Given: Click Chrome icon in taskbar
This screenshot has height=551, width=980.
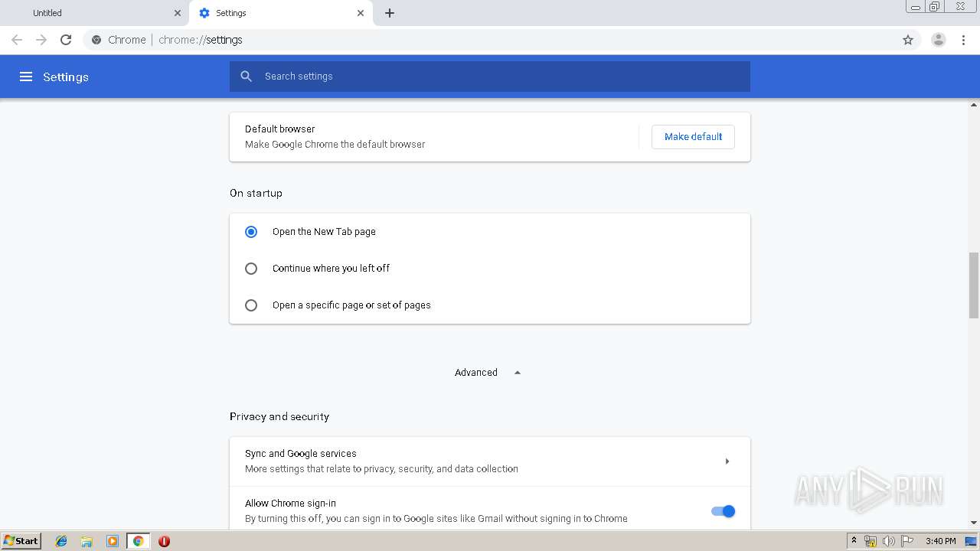Looking at the screenshot, I should click(139, 541).
